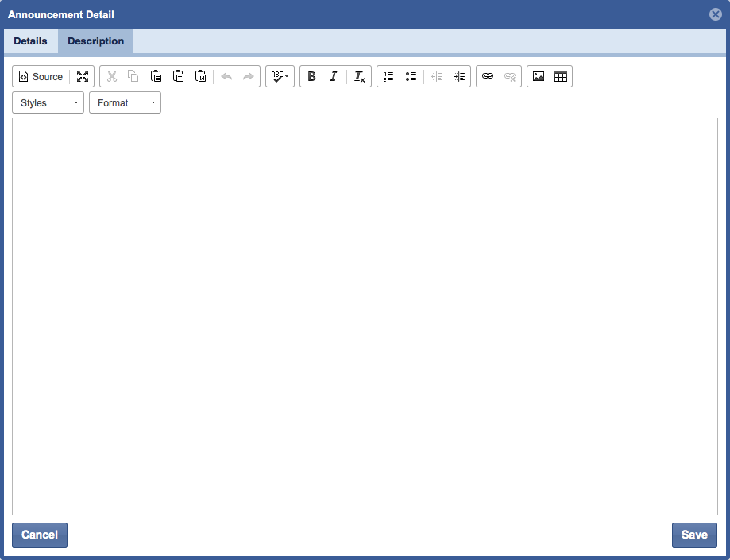Viewport: 730px width, 560px height.
Task: Insert a bulleted list
Action: click(411, 77)
